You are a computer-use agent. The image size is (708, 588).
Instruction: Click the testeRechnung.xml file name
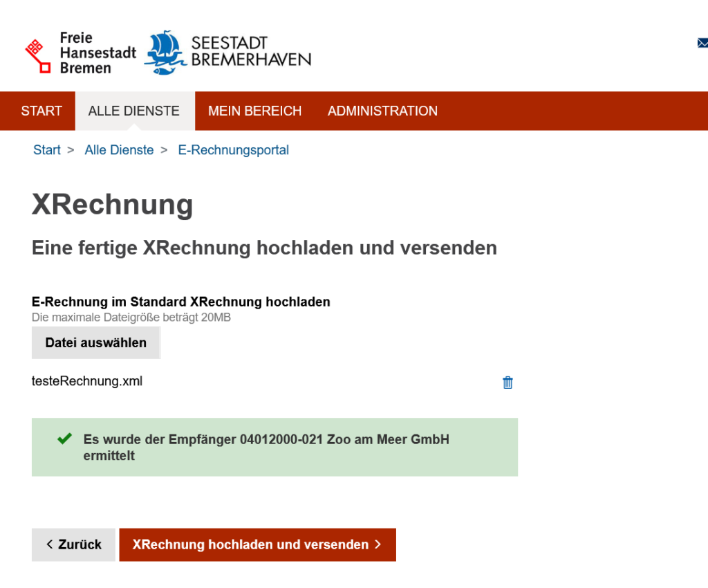tap(86, 381)
